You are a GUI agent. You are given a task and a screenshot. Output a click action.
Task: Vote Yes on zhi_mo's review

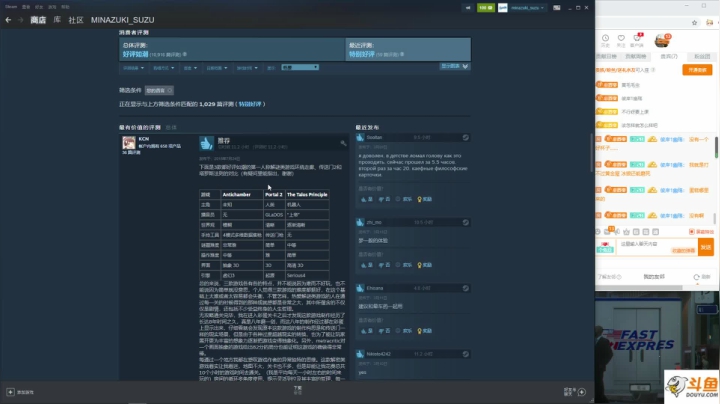tap(366, 265)
